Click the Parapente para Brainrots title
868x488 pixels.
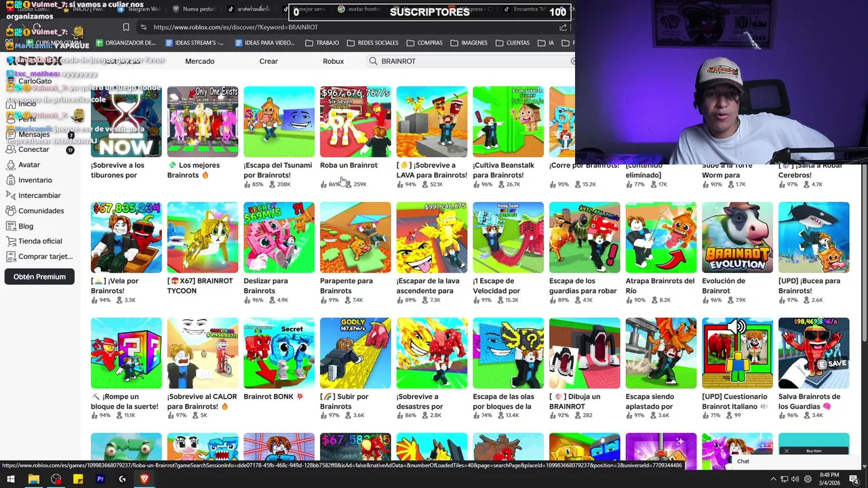[x=347, y=285]
